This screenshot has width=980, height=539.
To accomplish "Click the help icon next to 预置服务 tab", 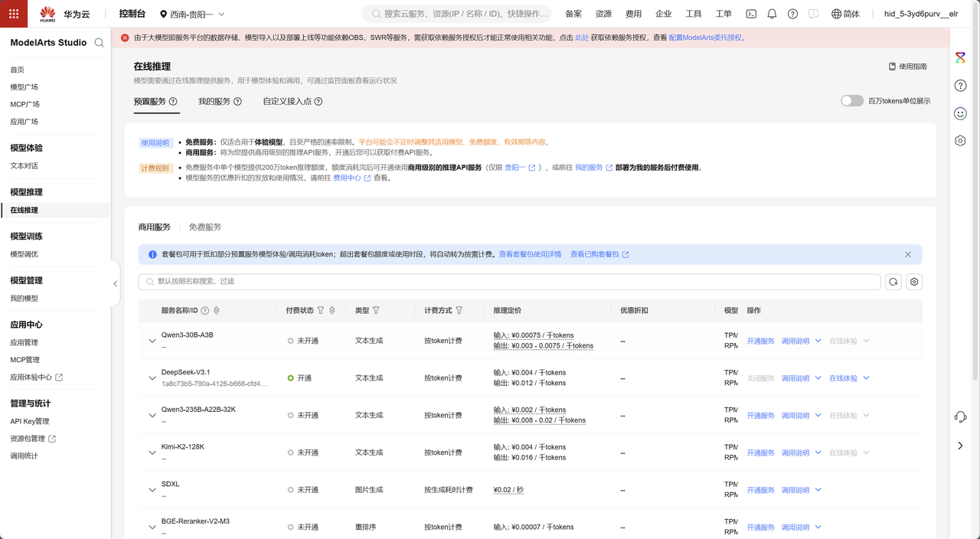I will pos(173,101).
